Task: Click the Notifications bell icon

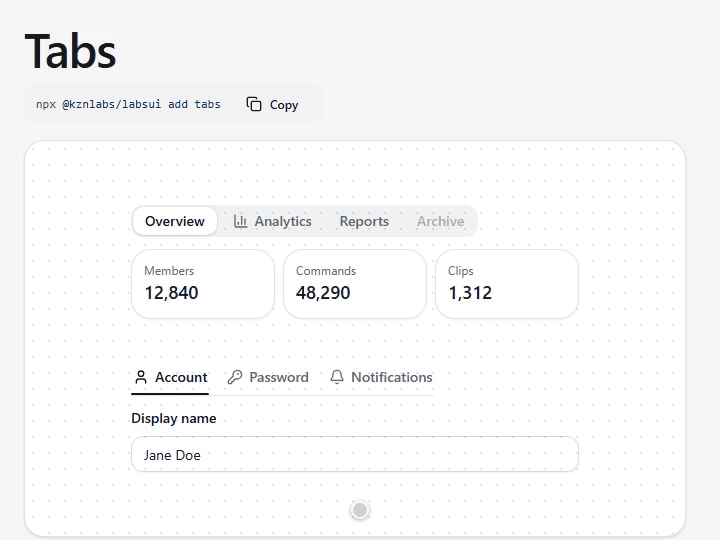Action: [337, 377]
